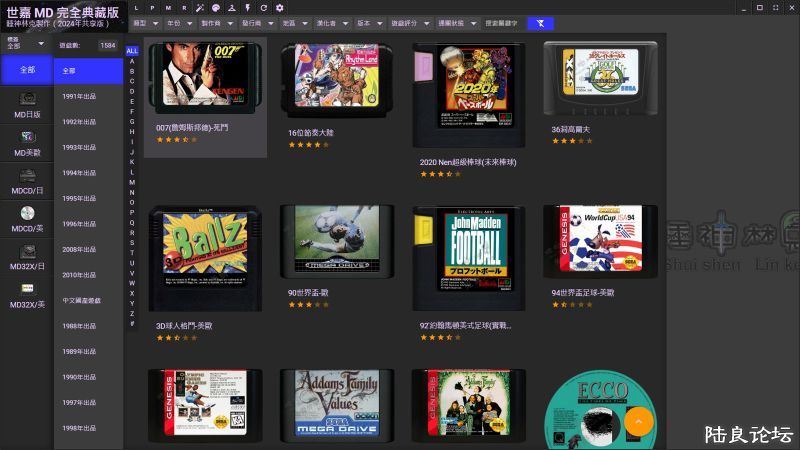Click the blue clear-filter funnel button

540,23
